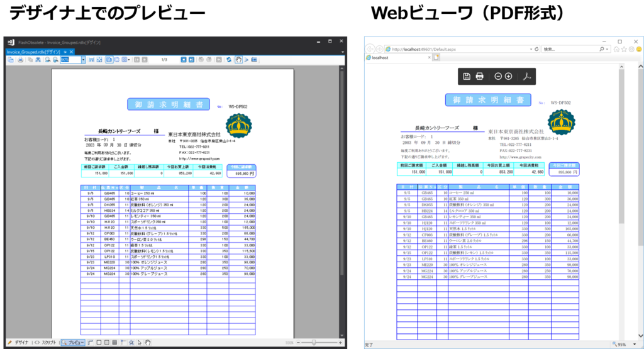Image resolution: width=644 pixels, height=349 pixels.
Task: Open the browser home page icon
Action: click(616, 49)
